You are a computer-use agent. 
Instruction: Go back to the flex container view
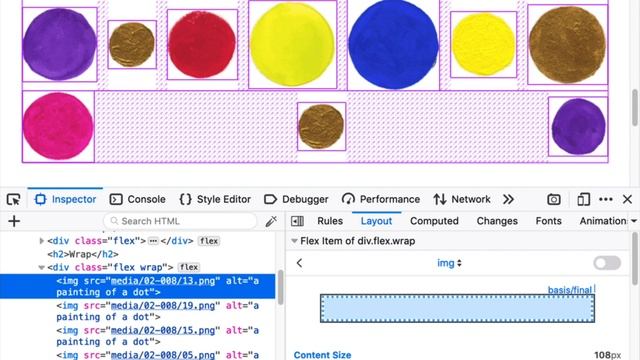coord(299,263)
